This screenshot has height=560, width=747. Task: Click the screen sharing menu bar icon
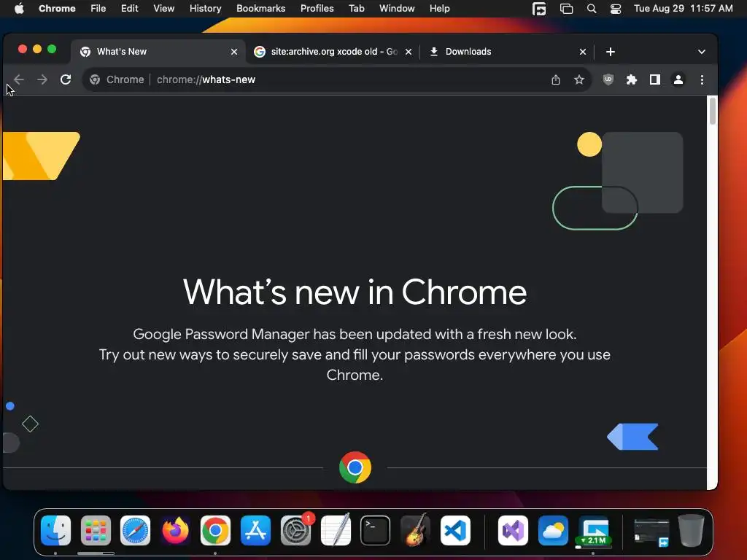539,9
